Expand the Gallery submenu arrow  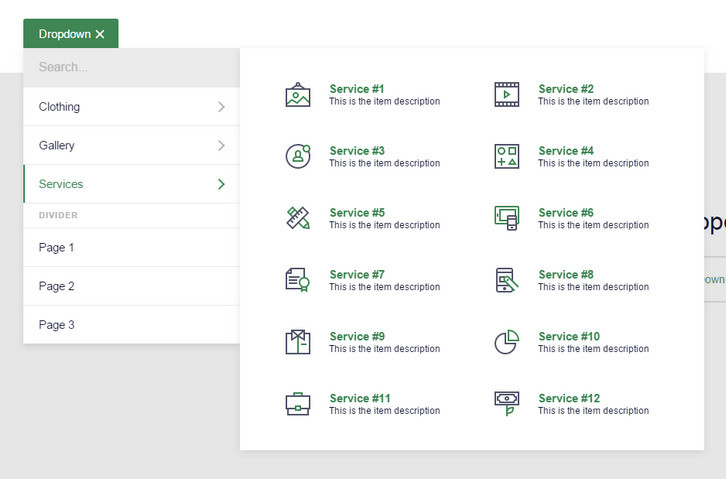point(221,146)
